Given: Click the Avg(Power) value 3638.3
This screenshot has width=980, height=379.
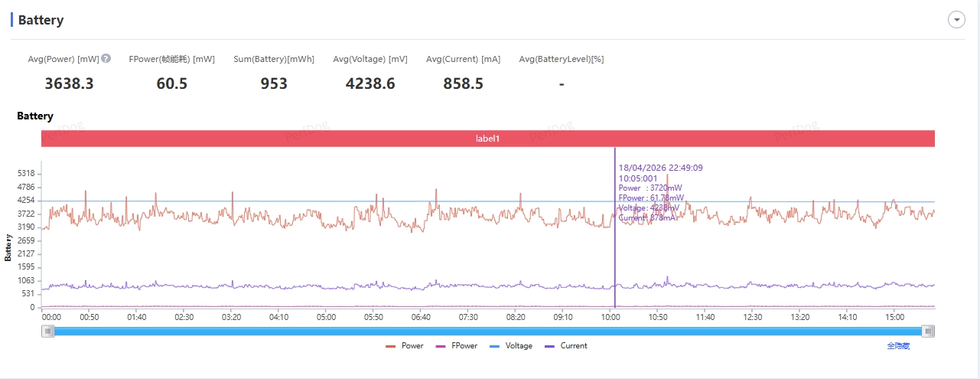Looking at the screenshot, I should tap(69, 83).
